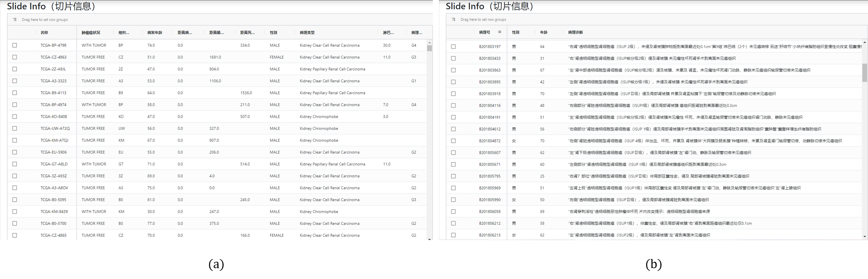The width and height of the screenshot is (868, 279).
Task: Click the diagnosis text of row B201804191
Action: pos(685,117)
